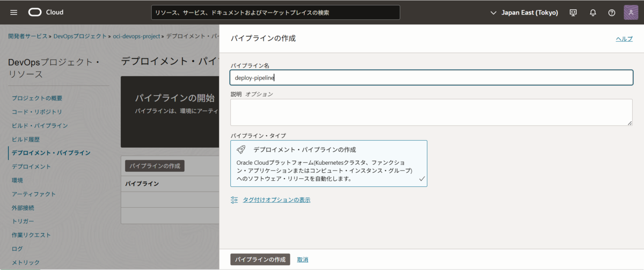Open ビルド・パイプライン in the sidebar

40,126
